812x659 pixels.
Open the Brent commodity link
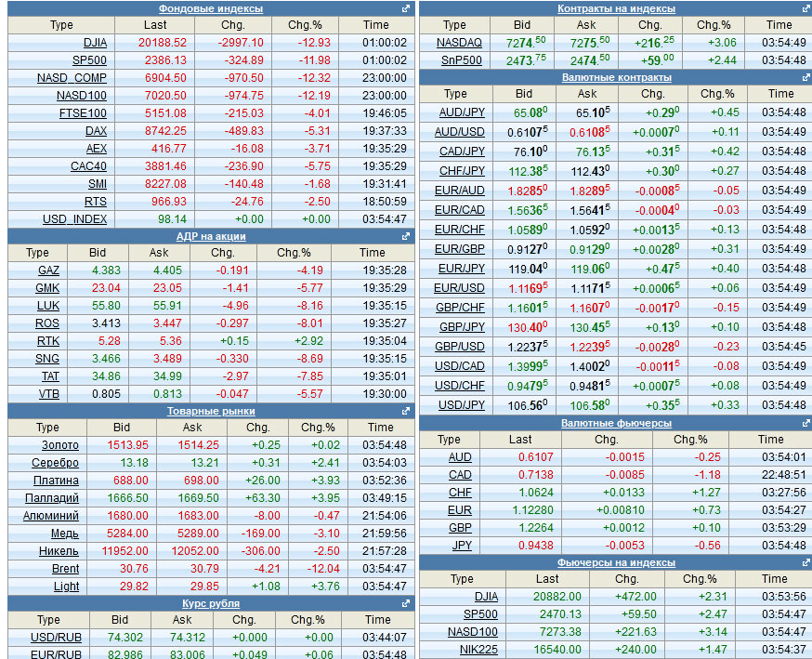pyautogui.click(x=65, y=569)
